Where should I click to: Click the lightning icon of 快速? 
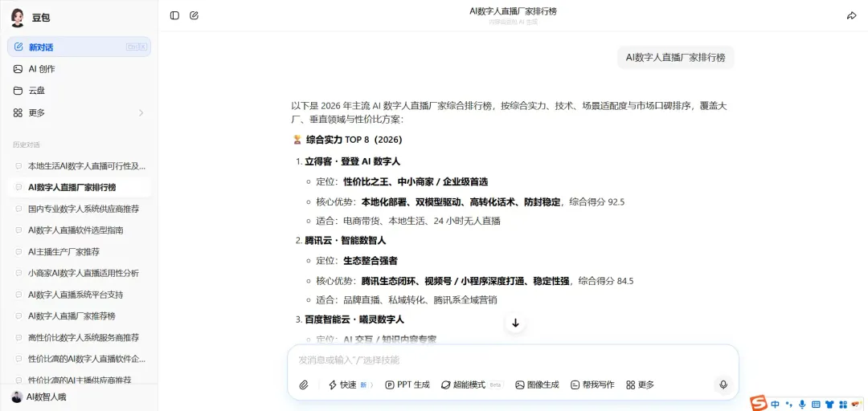click(x=333, y=385)
